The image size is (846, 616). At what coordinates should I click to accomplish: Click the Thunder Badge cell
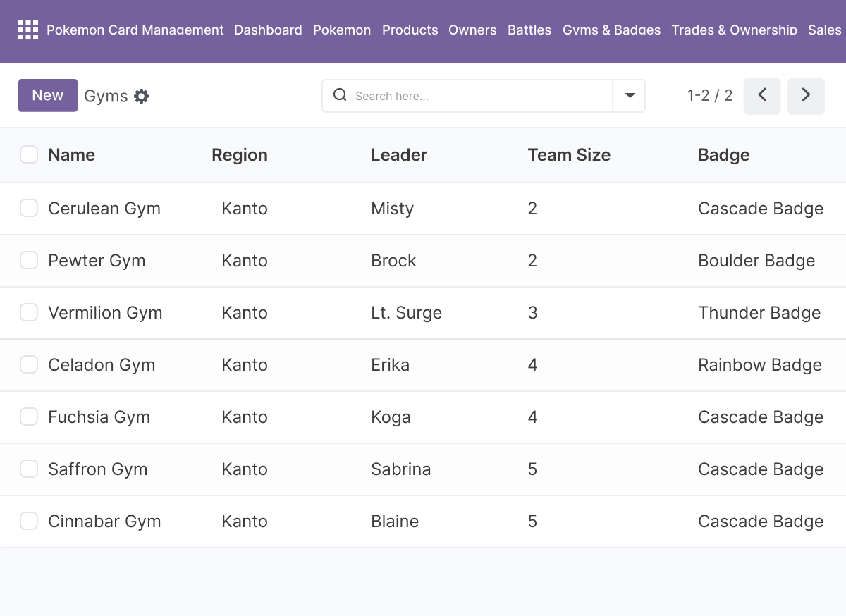(759, 313)
